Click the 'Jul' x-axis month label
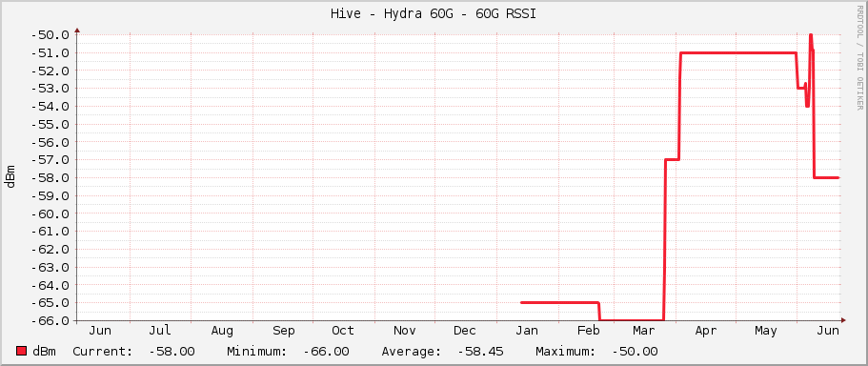Screen dimensions: 868x366 point(160,331)
